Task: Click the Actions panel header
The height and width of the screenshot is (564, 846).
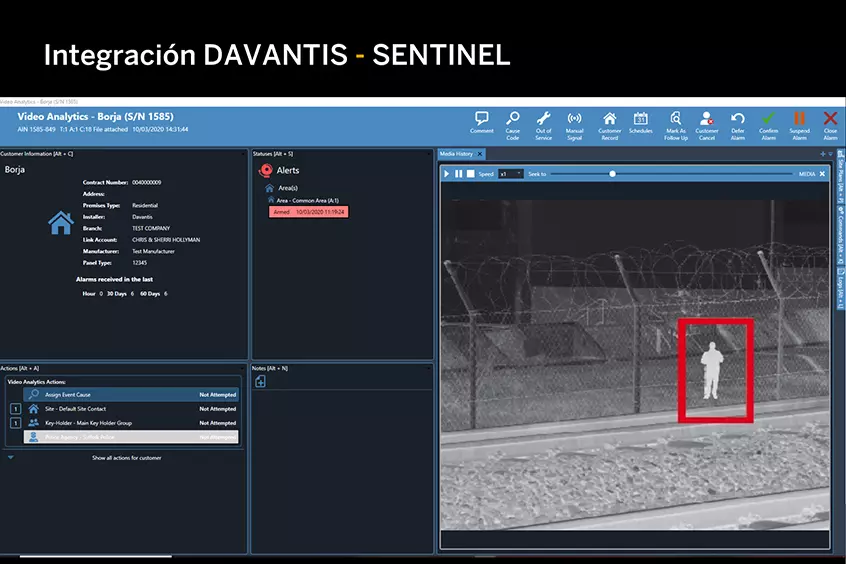Action: pos(19,368)
